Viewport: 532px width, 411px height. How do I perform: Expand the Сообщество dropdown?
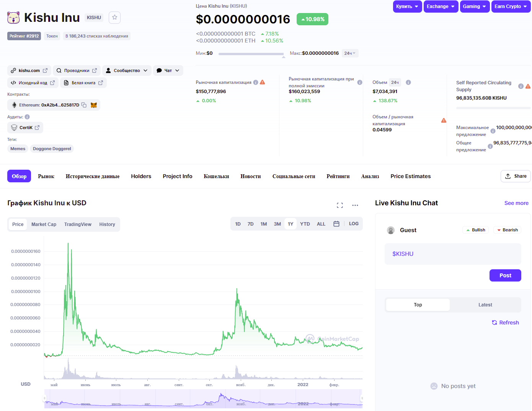coord(127,70)
